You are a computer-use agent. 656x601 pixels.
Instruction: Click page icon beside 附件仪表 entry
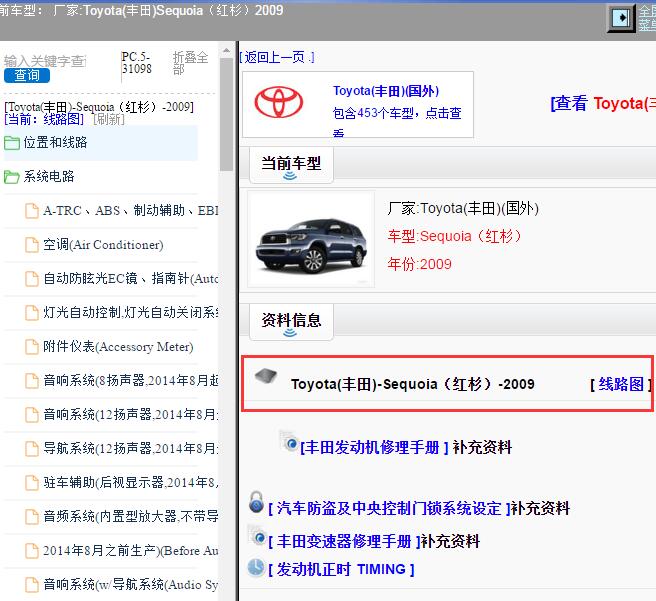point(32,347)
